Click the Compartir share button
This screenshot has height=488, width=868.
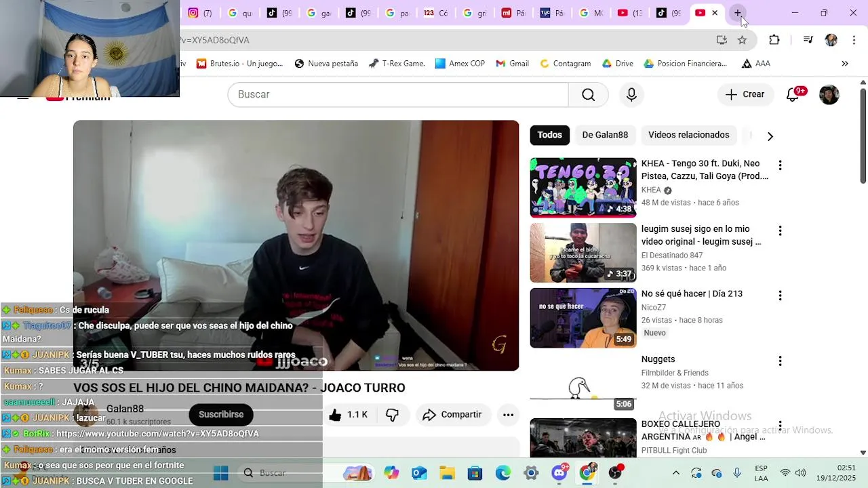452,415
